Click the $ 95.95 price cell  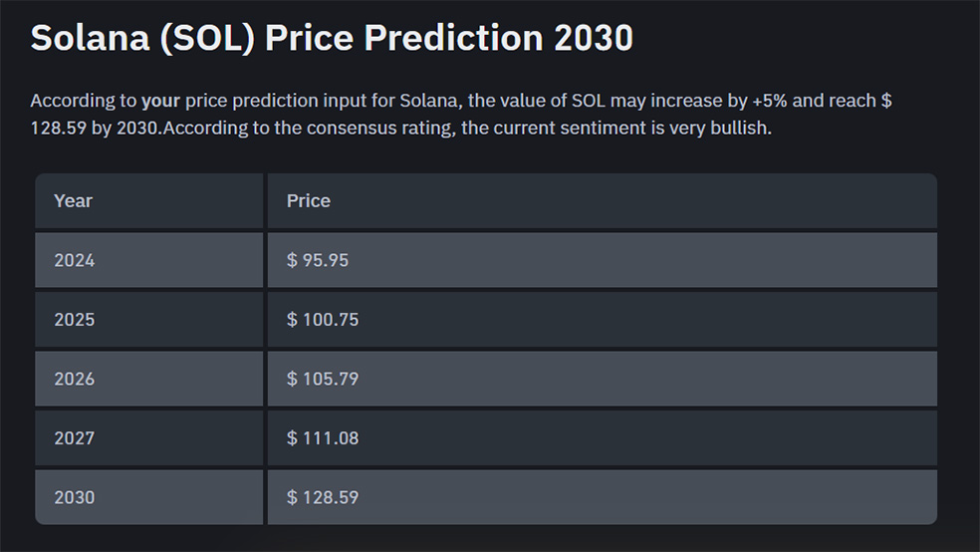[x=603, y=260]
